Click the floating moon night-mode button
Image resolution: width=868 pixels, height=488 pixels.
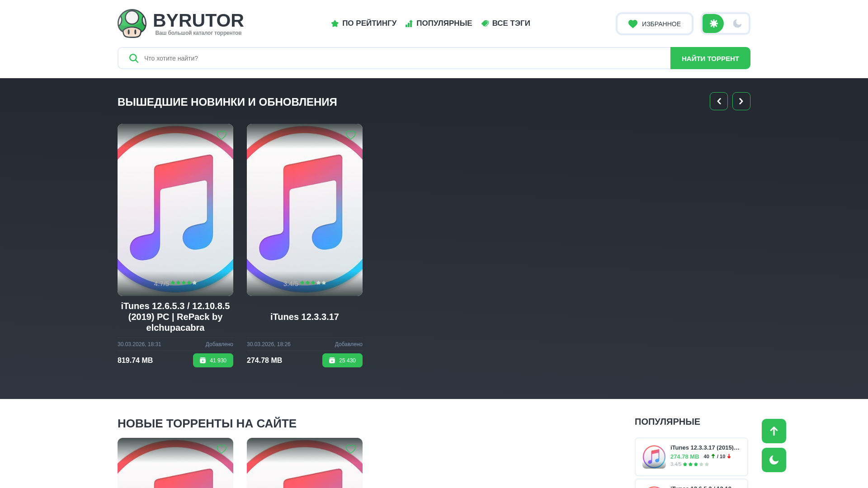774,460
